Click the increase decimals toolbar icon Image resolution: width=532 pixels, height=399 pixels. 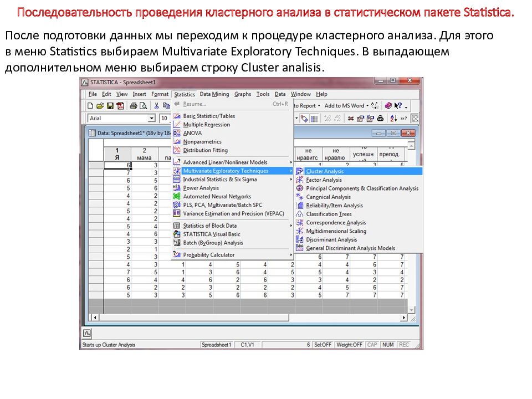coord(328,119)
